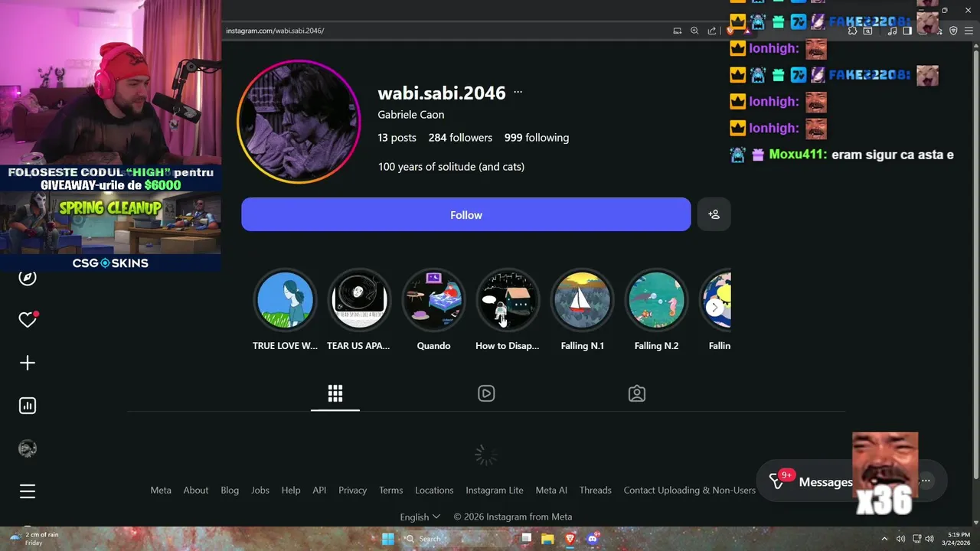Click the Windows Start button
The height and width of the screenshot is (551, 980).
pos(388,539)
